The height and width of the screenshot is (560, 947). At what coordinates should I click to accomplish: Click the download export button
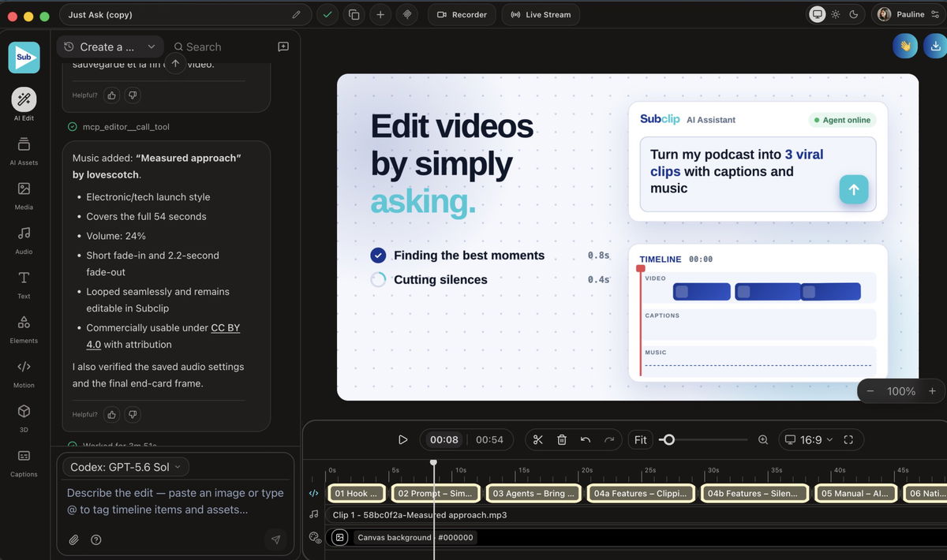coord(935,46)
